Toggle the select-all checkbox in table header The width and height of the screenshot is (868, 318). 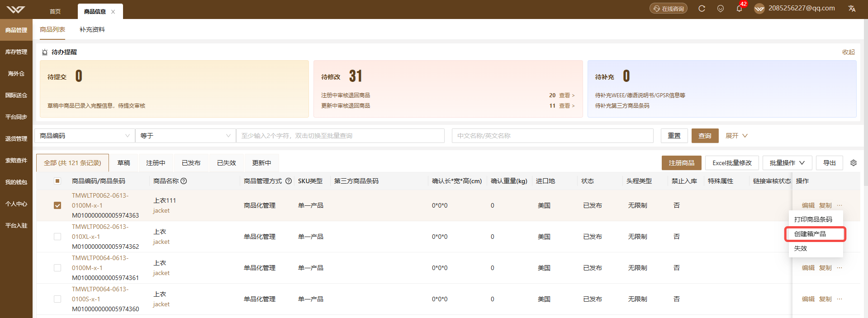click(x=57, y=181)
